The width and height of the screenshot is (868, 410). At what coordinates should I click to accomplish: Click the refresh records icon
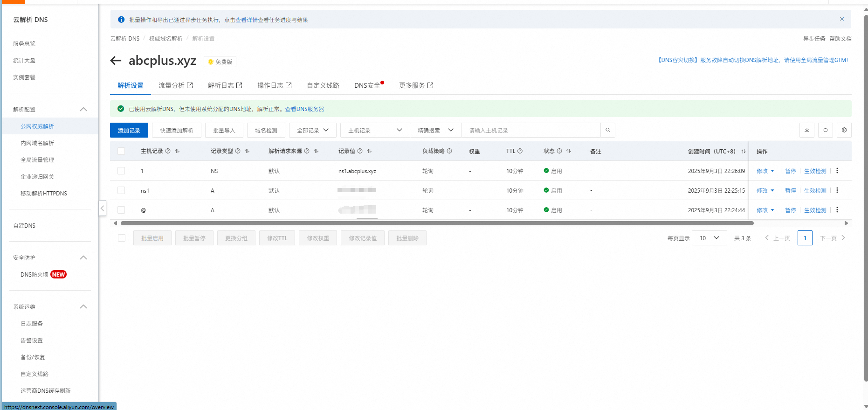pyautogui.click(x=825, y=130)
